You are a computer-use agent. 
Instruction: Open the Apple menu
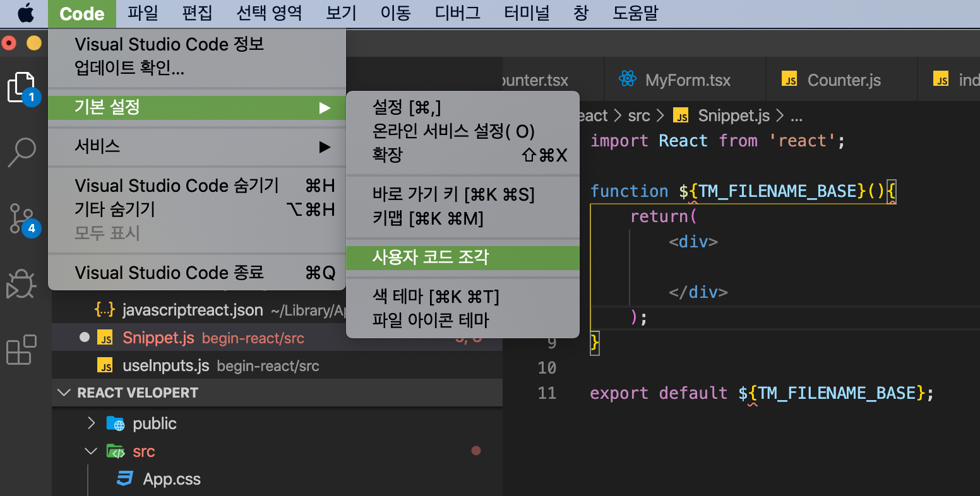tap(25, 13)
